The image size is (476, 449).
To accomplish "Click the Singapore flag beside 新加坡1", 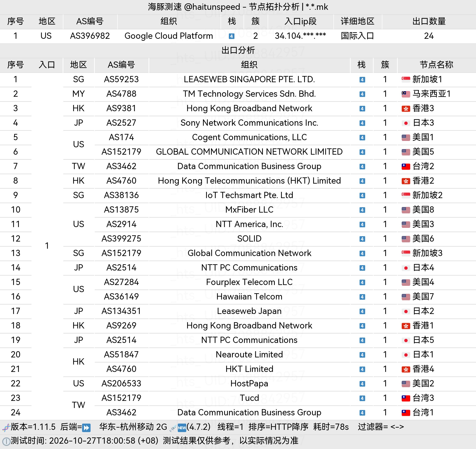I will [x=406, y=80].
